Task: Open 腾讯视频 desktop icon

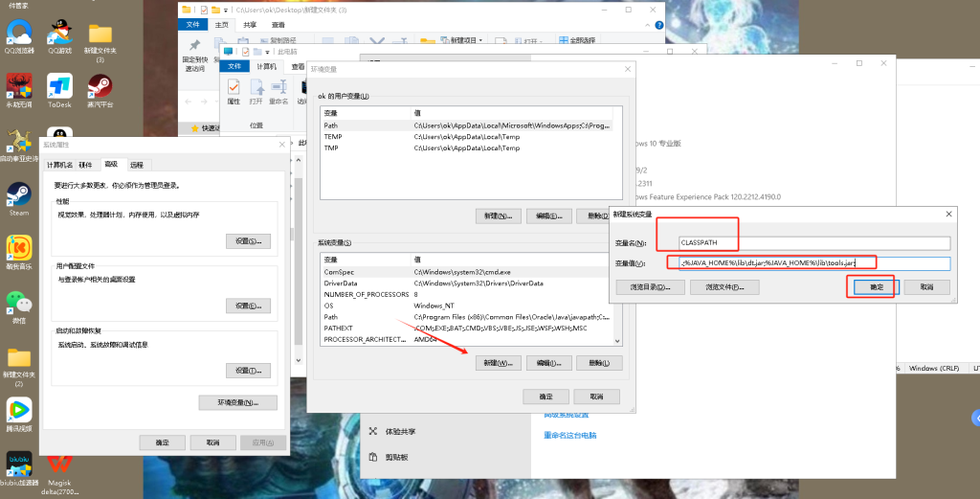Action: 18,410
